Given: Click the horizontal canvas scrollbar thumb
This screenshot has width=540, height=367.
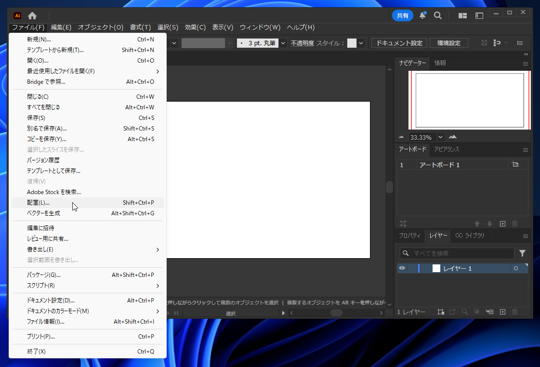Looking at the screenshot, I should (x=336, y=313).
